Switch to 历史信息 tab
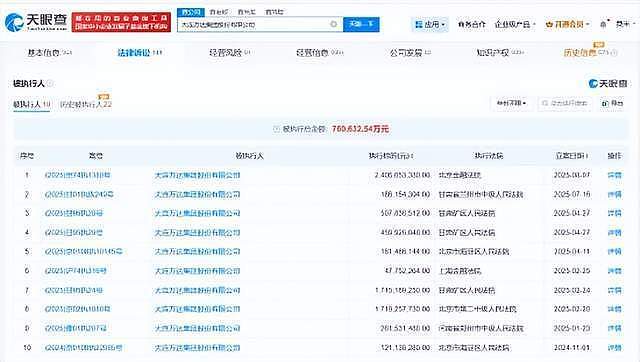This screenshot has width=640, height=362. pos(590,53)
